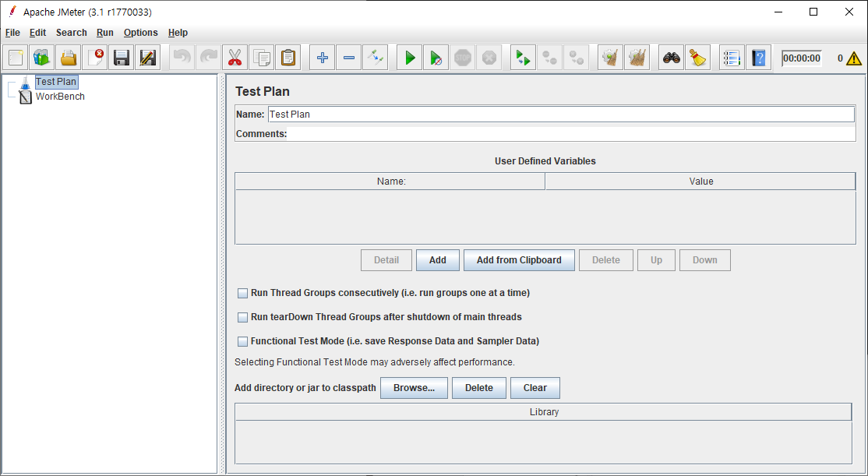868x476 pixels.
Task: Click the Search binoculars icon
Action: pyautogui.click(x=672, y=58)
